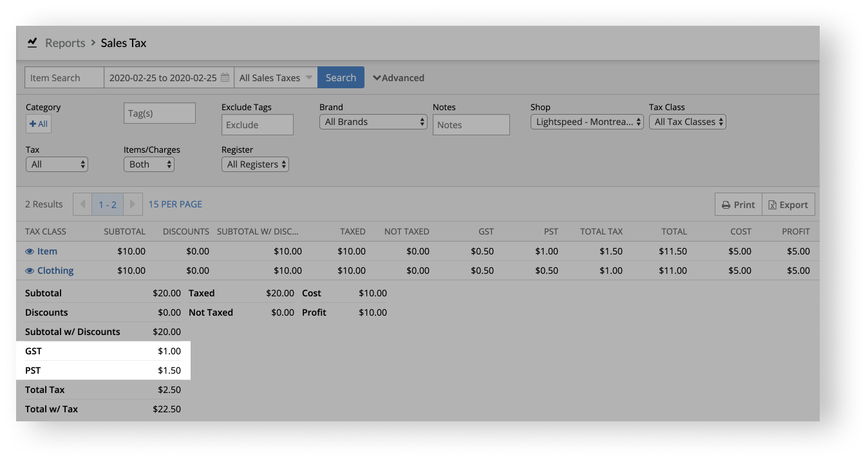This screenshot has height=460, width=868.
Task: Collapse the Advanced filters section
Action: tap(399, 78)
